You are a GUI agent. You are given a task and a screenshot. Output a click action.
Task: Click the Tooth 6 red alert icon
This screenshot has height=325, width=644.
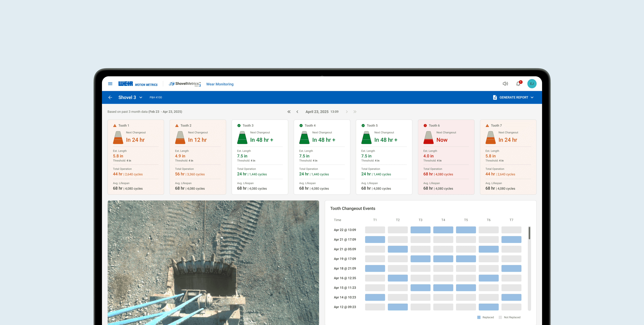point(425,126)
